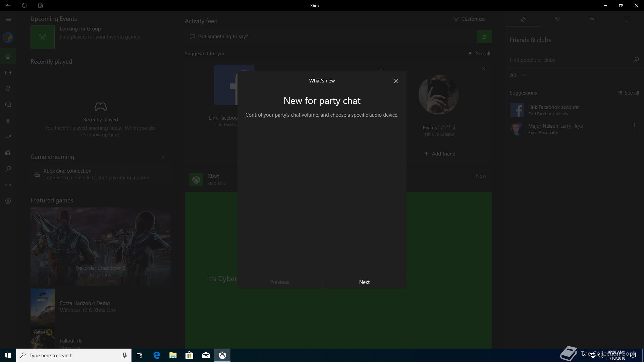Click Cortana microphone icon
Screen dimensions: 644x362
point(124,355)
